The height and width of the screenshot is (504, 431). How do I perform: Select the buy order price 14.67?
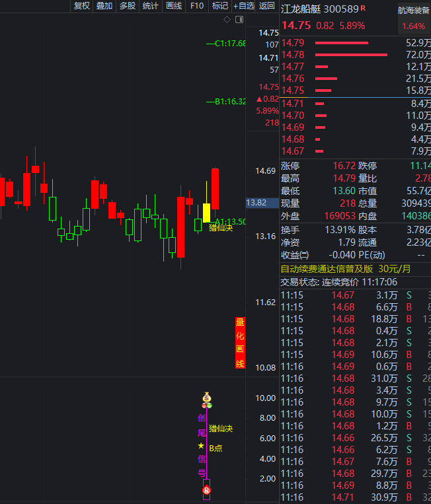tap(293, 151)
